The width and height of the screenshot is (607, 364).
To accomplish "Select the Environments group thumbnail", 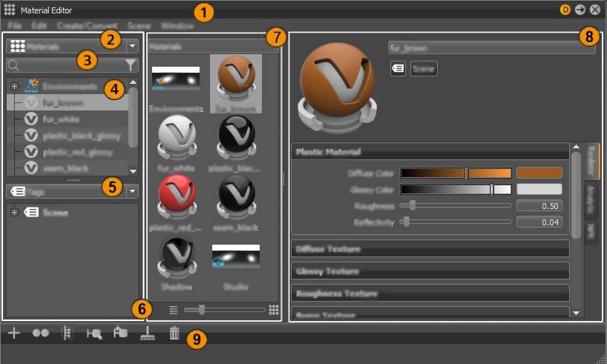I will pyautogui.click(x=176, y=78).
